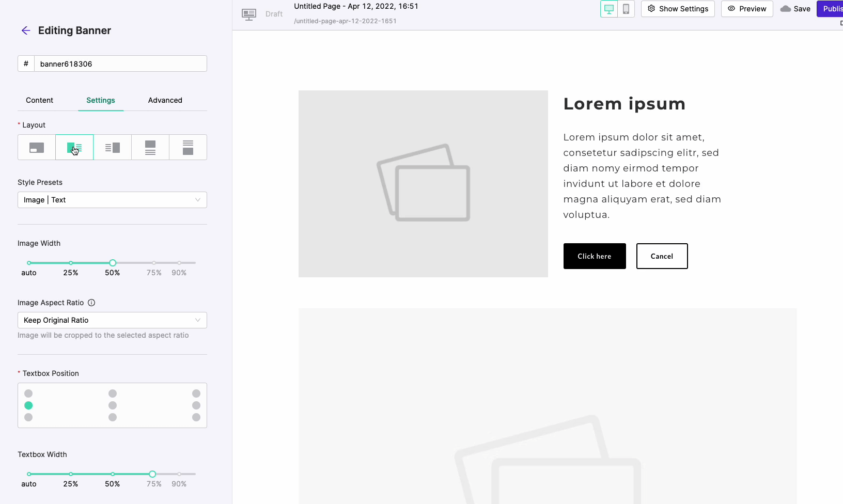
Task: Set textbox position to top-right
Action: pos(196,393)
